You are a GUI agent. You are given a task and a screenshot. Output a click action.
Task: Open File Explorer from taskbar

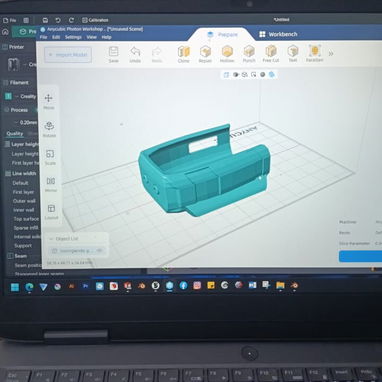click(280, 285)
